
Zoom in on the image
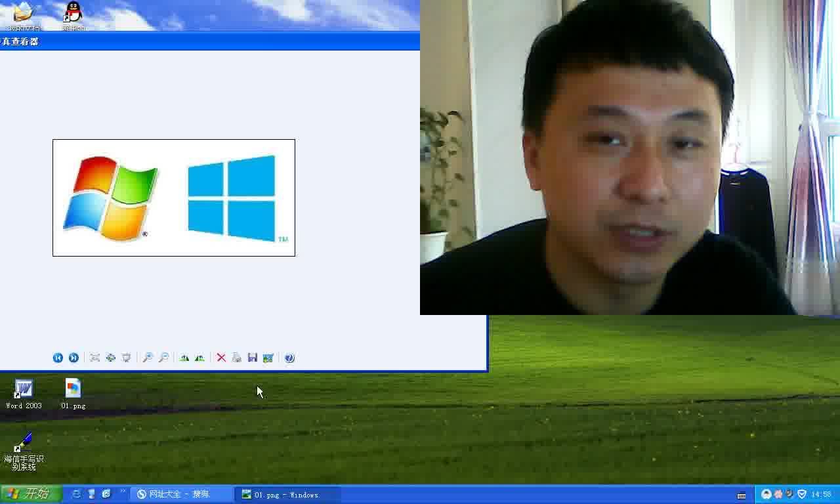pos(149,358)
